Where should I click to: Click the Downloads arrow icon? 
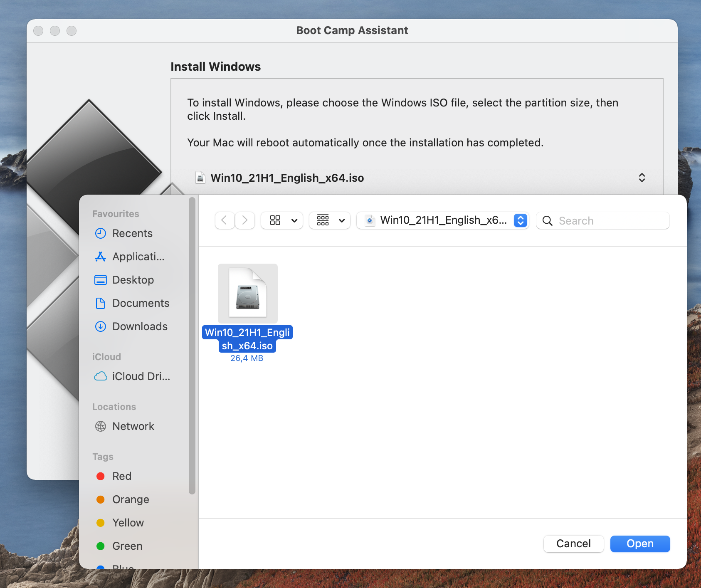tap(101, 326)
